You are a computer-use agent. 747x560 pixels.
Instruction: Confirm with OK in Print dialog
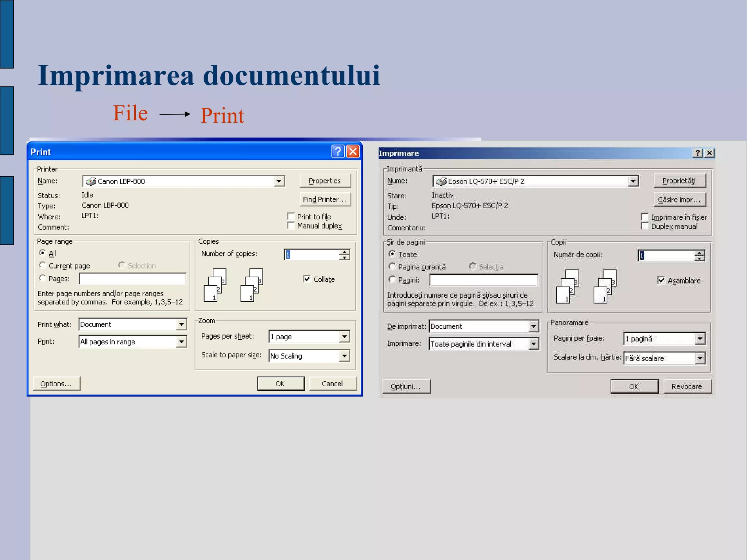(x=280, y=384)
